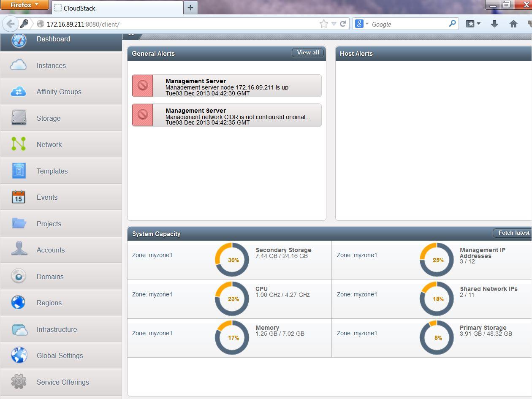532x399 pixels.
Task: Click the Templates blueprint icon
Action: coord(19,171)
